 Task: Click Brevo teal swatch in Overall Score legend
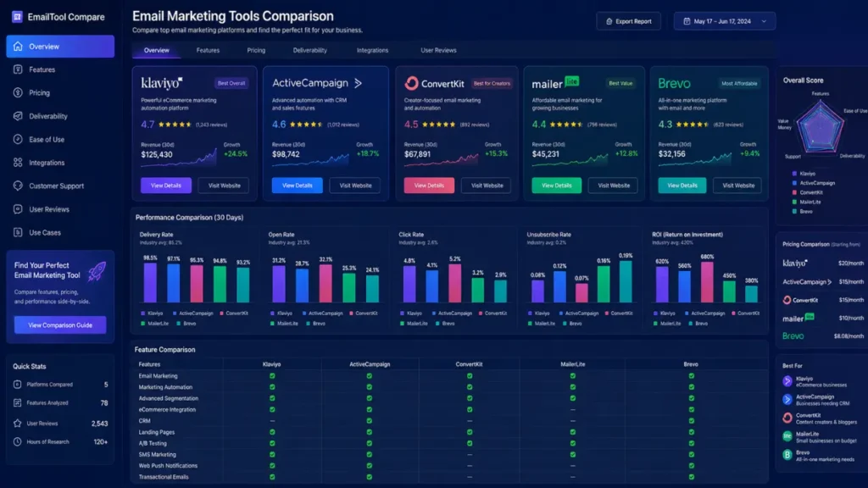tap(794, 211)
